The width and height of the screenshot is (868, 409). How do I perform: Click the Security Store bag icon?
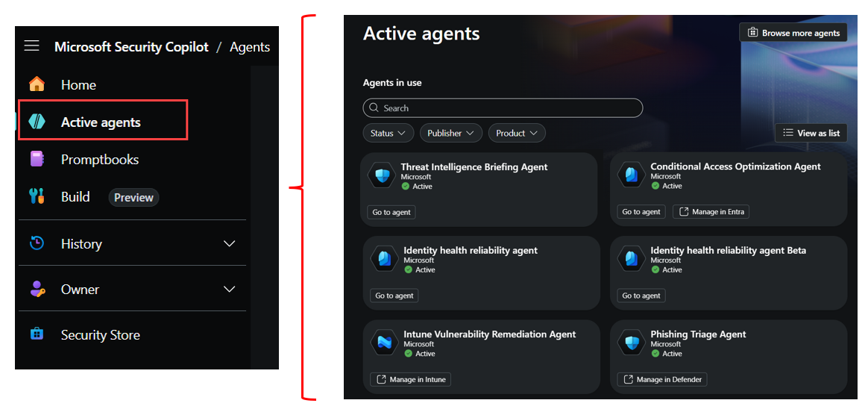[x=37, y=334]
